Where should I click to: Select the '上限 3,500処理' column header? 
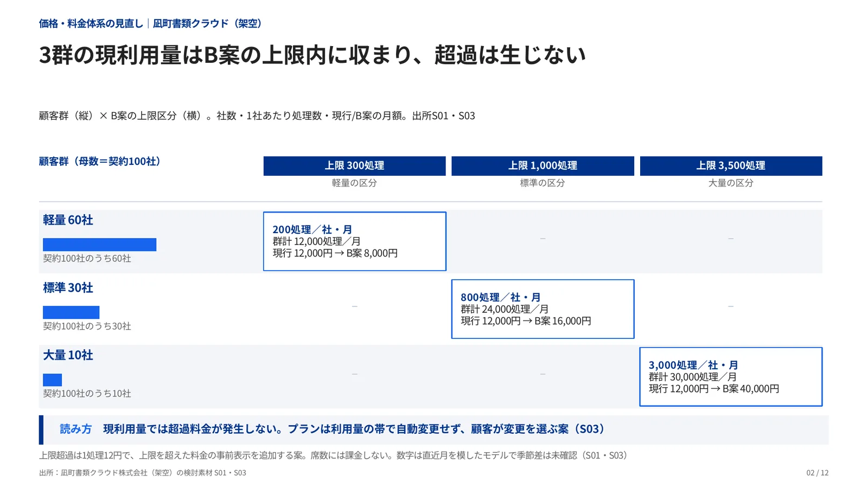[731, 165]
